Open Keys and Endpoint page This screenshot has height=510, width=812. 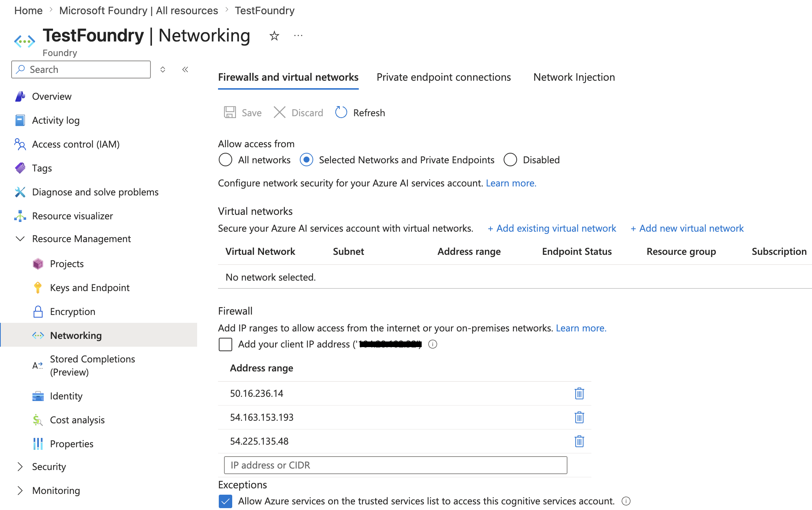click(x=90, y=288)
